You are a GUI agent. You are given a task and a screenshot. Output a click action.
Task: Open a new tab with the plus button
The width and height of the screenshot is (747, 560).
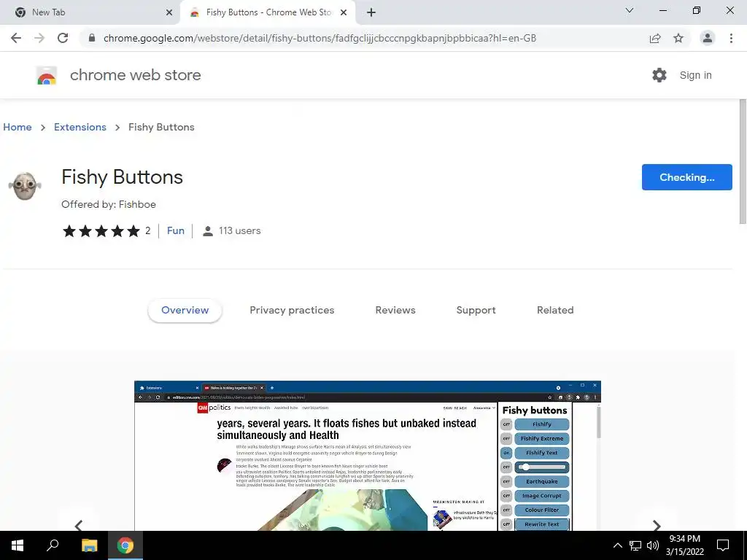click(x=371, y=12)
